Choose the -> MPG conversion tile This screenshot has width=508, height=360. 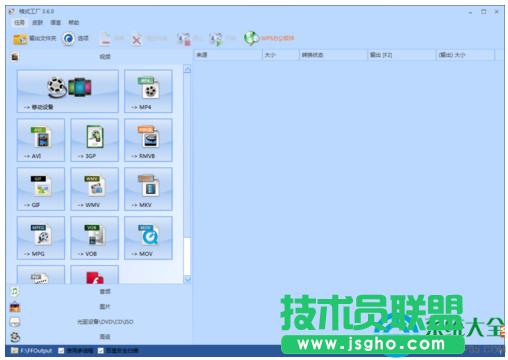(41, 238)
